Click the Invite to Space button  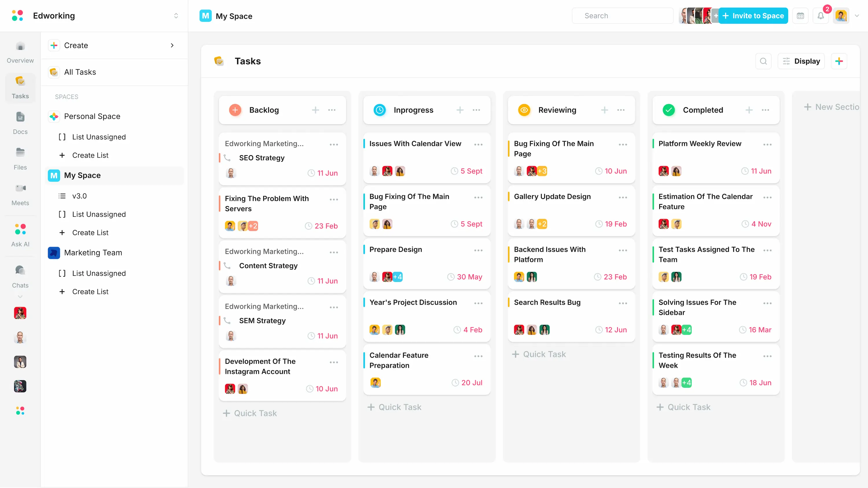pyautogui.click(x=753, y=16)
